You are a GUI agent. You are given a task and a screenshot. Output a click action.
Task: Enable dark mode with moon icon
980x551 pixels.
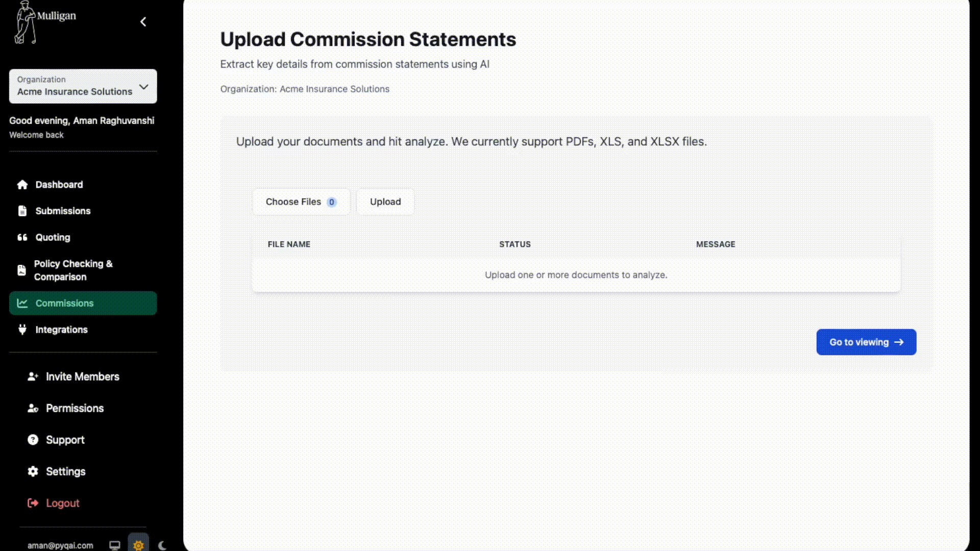[x=162, y=545]
